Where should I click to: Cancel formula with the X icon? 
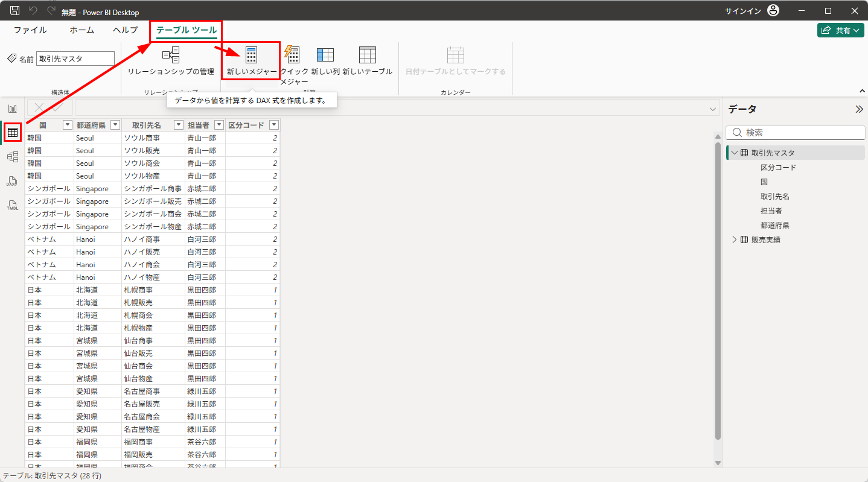pyautogui.click(x=40, y=107)
